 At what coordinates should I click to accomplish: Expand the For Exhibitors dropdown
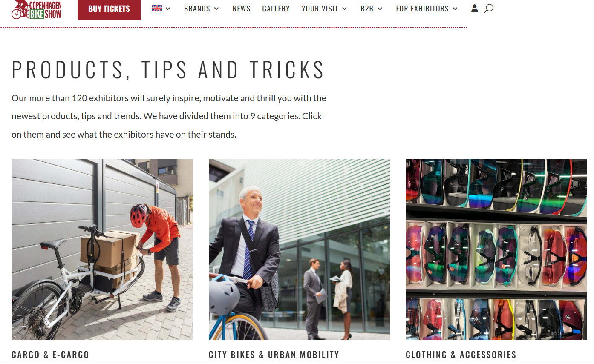[427, 9]
